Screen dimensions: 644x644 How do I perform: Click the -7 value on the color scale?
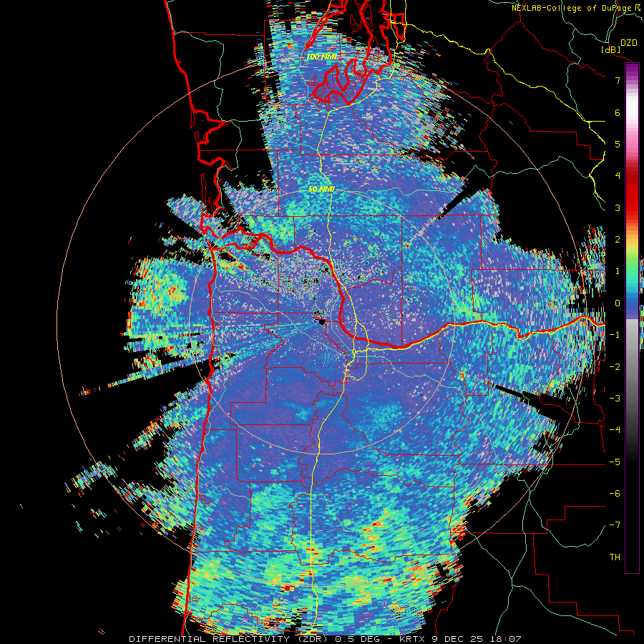click(x=615, y=525)
